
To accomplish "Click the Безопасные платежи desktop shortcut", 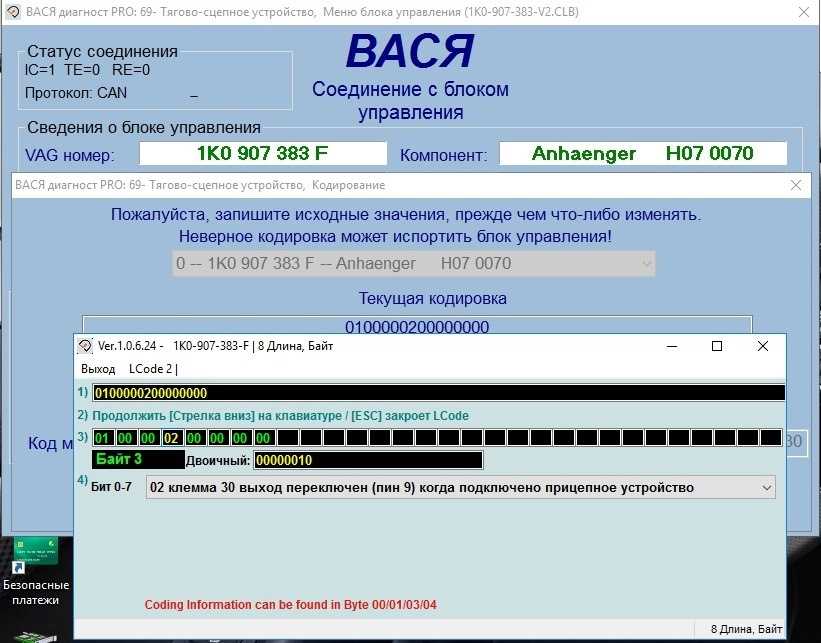I will pos(36,570).
